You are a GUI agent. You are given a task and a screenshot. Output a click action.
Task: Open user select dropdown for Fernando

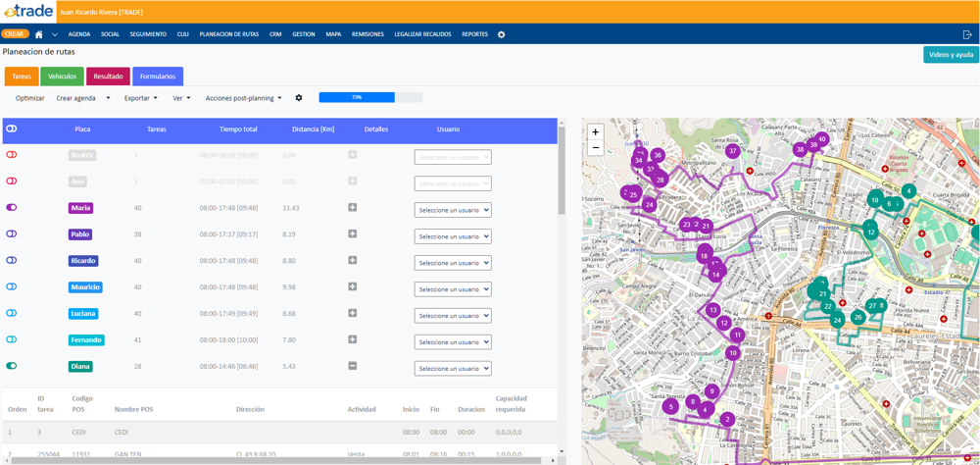[x=453, y=342]
